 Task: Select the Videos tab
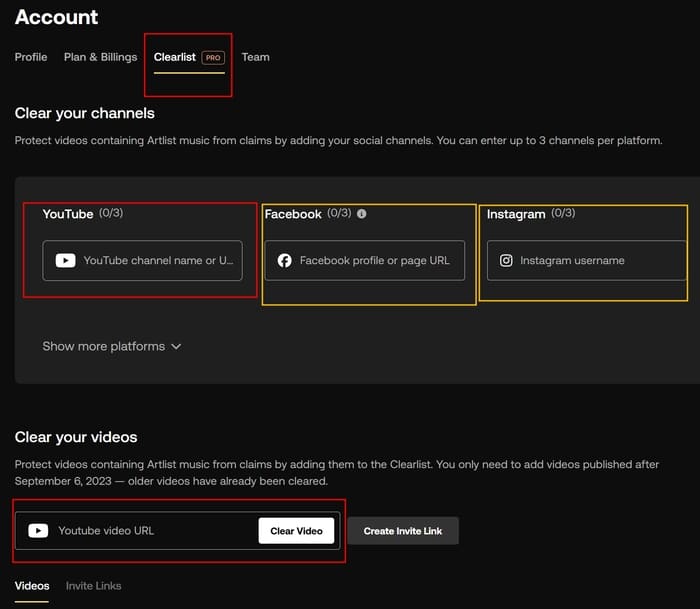click(x=32, y=586)
